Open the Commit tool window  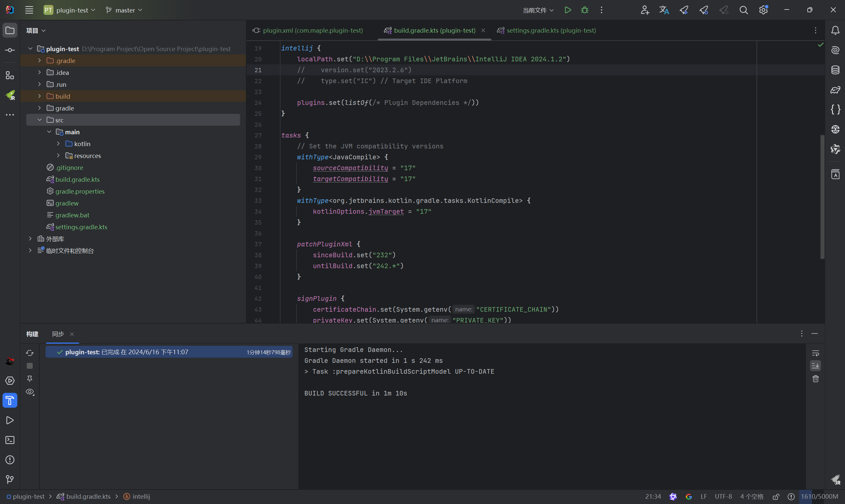pos(10,49)
